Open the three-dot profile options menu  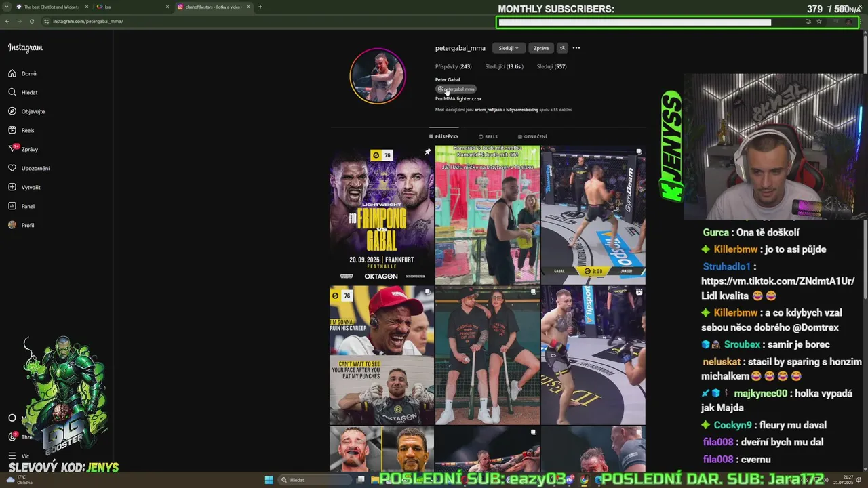click(576, 48)
